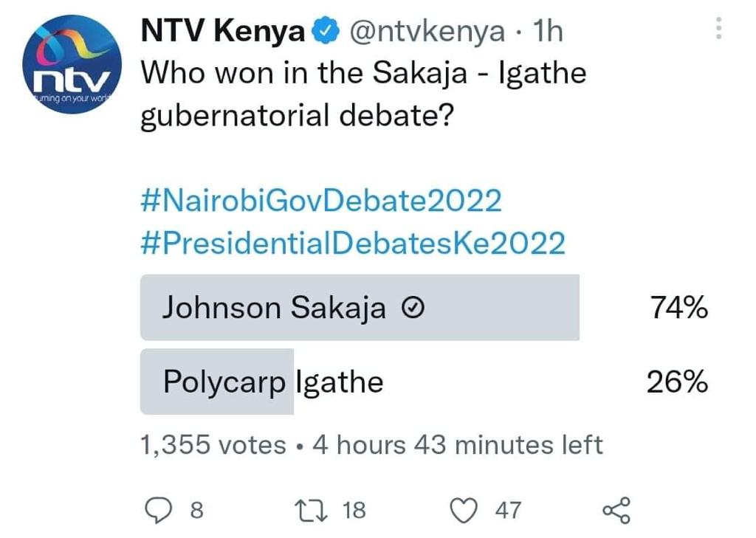
Task: Click the 74% poll result
Action: click(x=678, y=308)
